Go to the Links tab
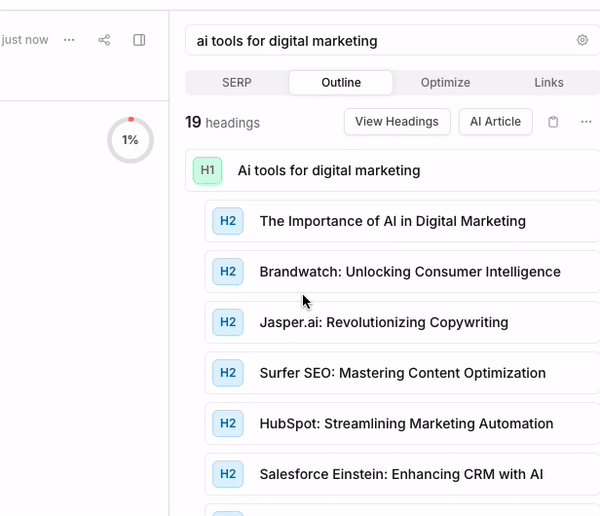The height and width of the screenshot is (516, 600). (x=549, y=83)
